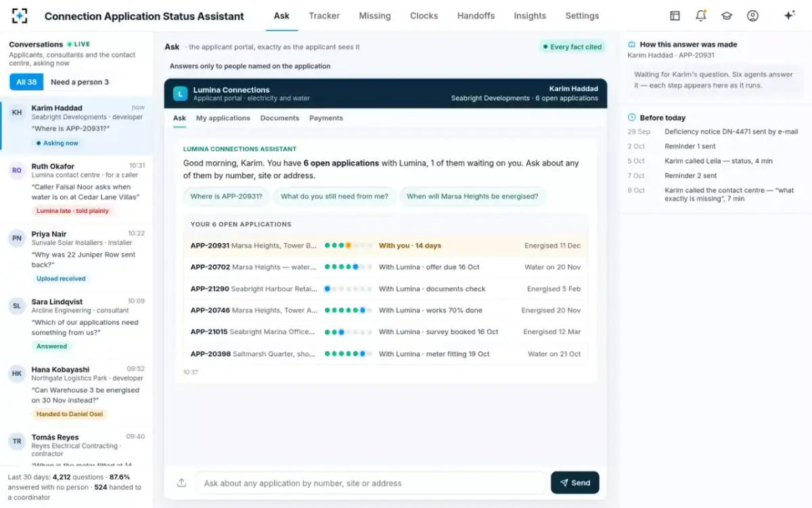This screenshot has height=508, width=812.
Task: Click suggestion Where is APP-20931?
Action: pyautogui.click(x=227, y=196)
